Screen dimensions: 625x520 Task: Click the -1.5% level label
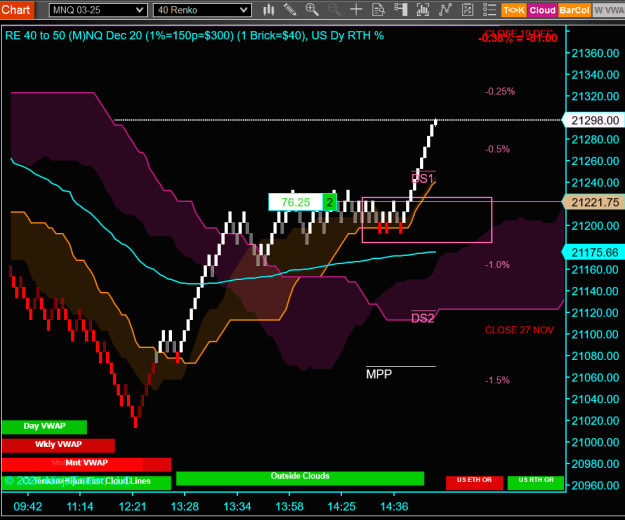pos(497,380)
